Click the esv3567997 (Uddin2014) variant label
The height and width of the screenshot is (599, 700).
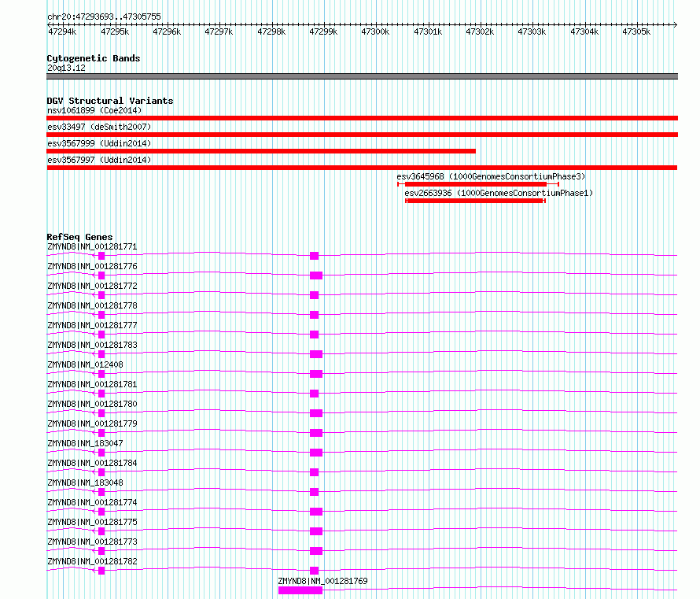(x=99, y=160)
